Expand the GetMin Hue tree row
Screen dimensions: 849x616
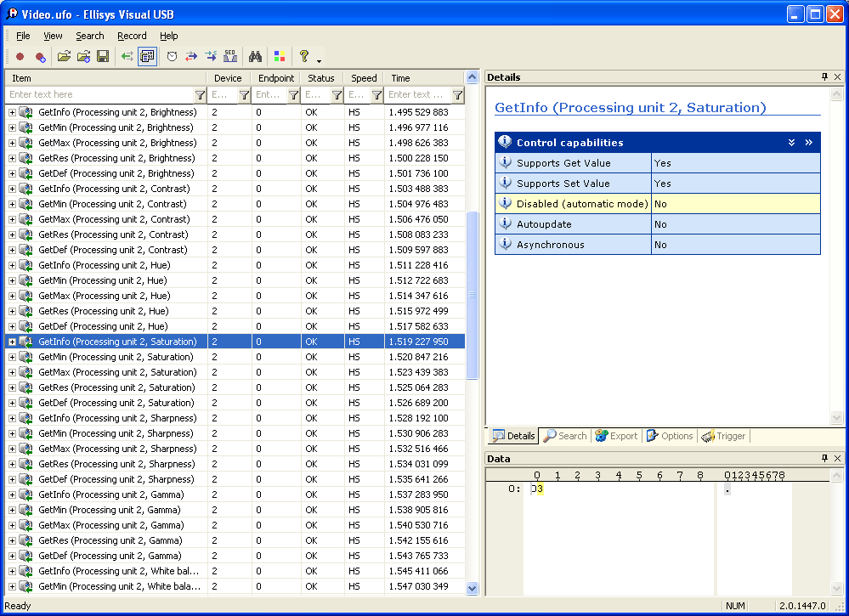[12, 280]
